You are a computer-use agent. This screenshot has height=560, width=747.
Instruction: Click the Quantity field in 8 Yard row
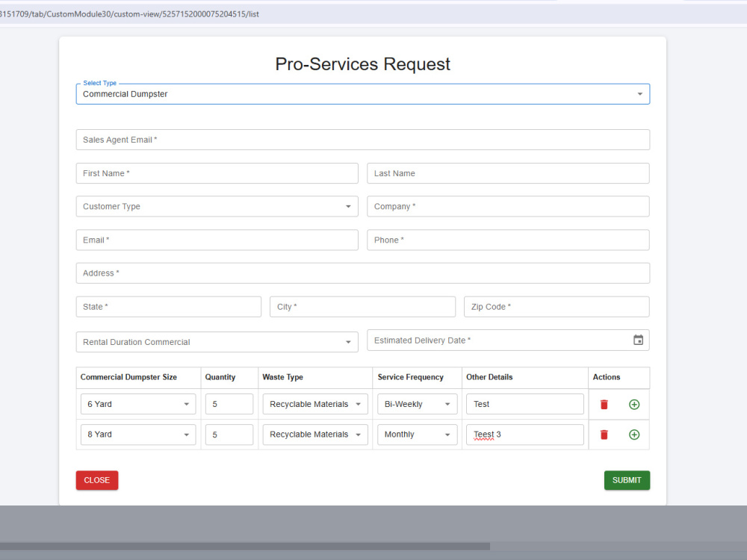point(229,435)
